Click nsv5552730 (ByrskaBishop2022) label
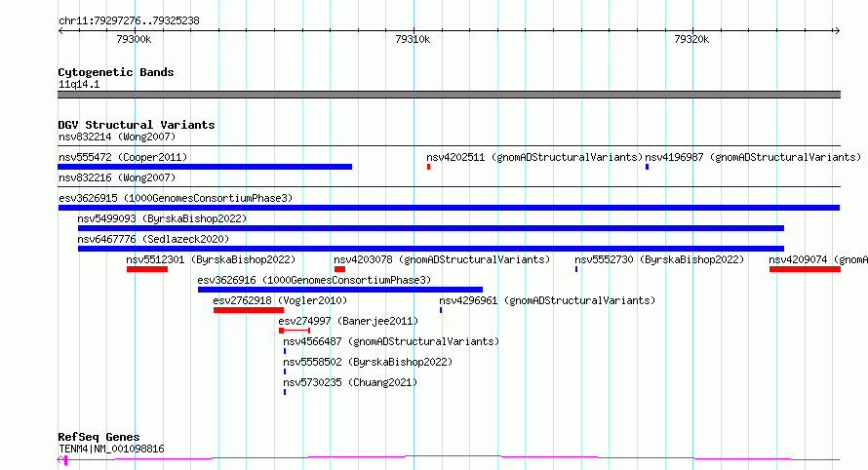The height and width of the screenshot is (470, 868). (659, 259)
